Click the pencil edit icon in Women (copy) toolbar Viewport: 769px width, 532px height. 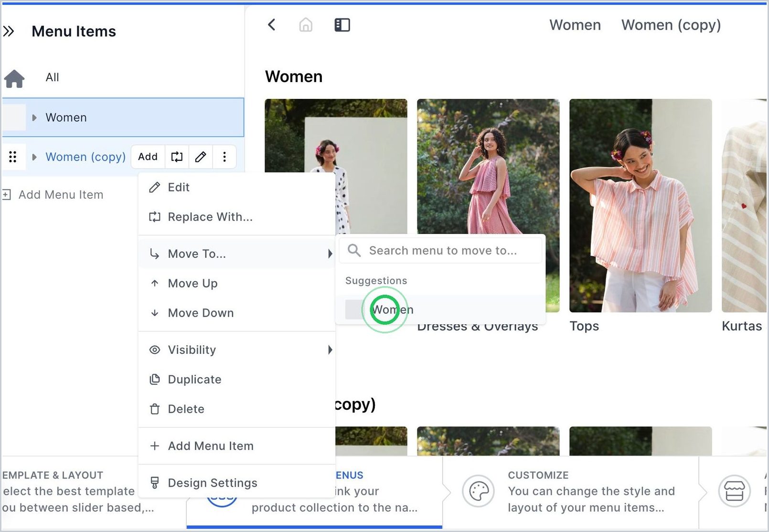[x=201, y=157]
